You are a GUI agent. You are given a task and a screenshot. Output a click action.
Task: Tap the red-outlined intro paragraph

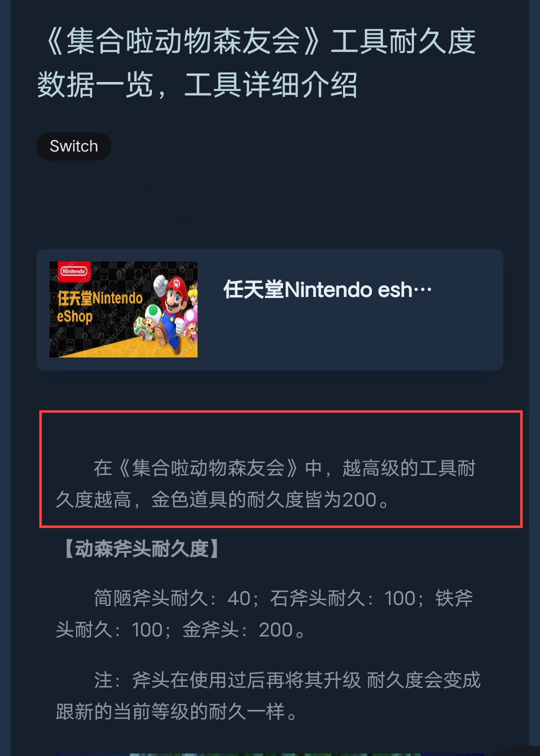coord(281,469)
